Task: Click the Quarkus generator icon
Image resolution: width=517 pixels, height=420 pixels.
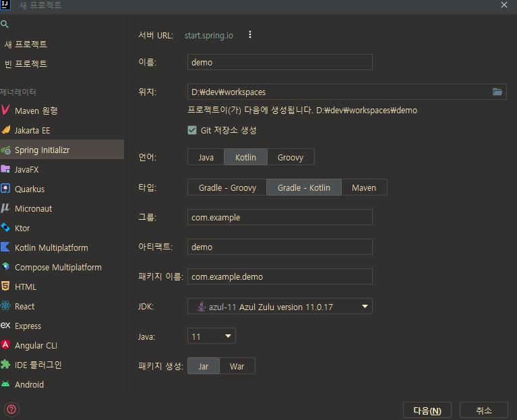Action: pos(5,189)
